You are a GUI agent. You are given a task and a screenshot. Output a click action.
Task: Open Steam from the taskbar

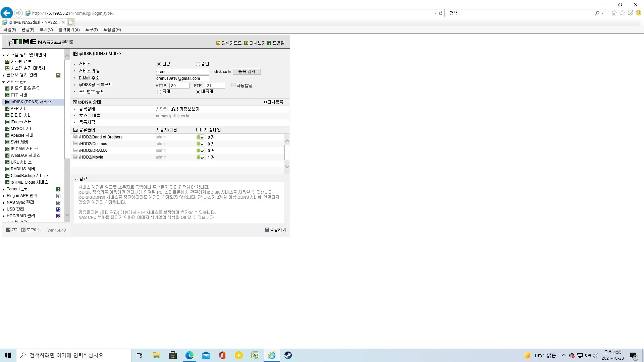click(288, 355)
